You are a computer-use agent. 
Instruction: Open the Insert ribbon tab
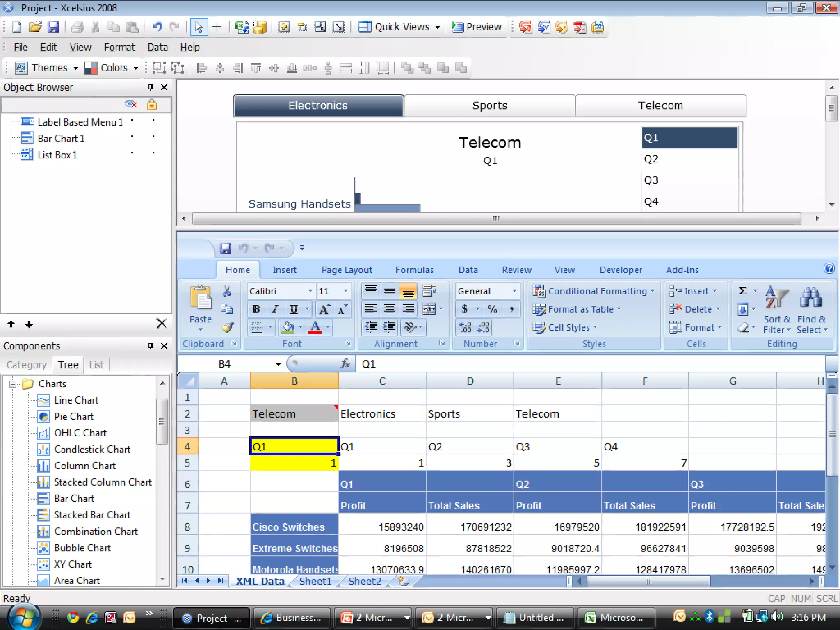[285, 270]
